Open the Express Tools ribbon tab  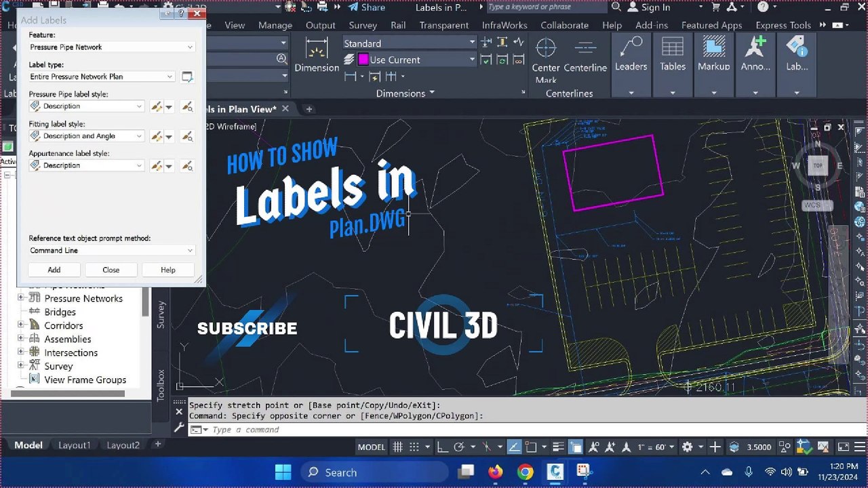point(783,25)
